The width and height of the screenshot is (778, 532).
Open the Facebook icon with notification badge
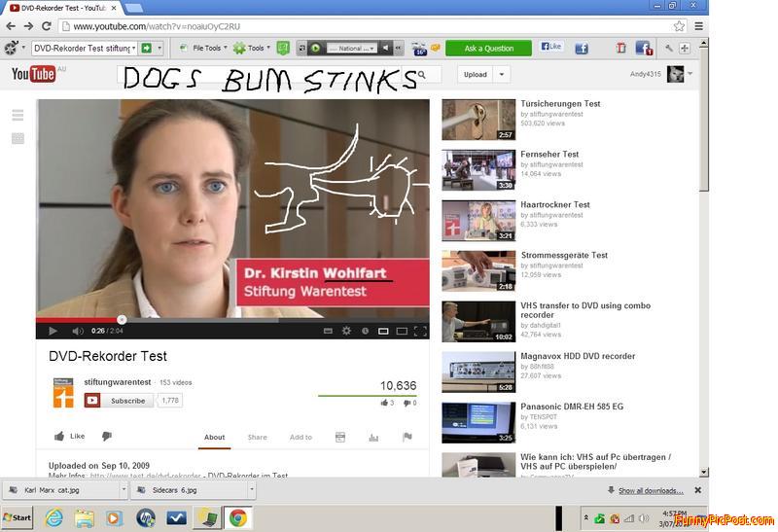(644, 48)
